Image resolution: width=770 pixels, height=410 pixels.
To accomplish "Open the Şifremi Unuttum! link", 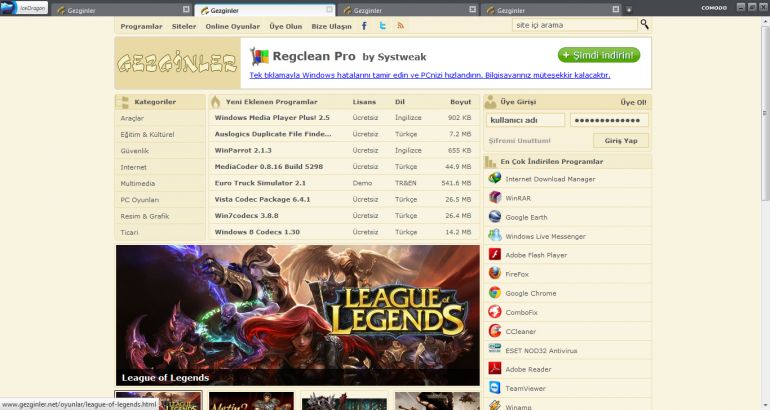I will pos(520,141).
